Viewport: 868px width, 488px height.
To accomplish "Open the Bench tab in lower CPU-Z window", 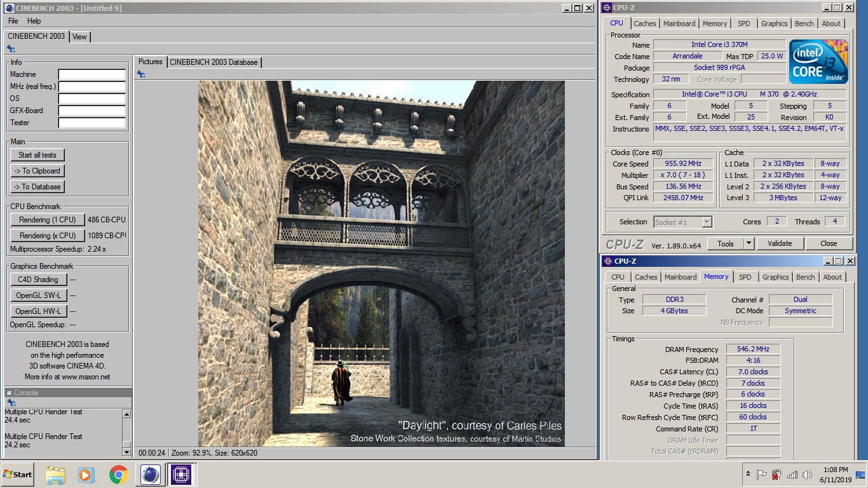I will click(x=806, y=277).
